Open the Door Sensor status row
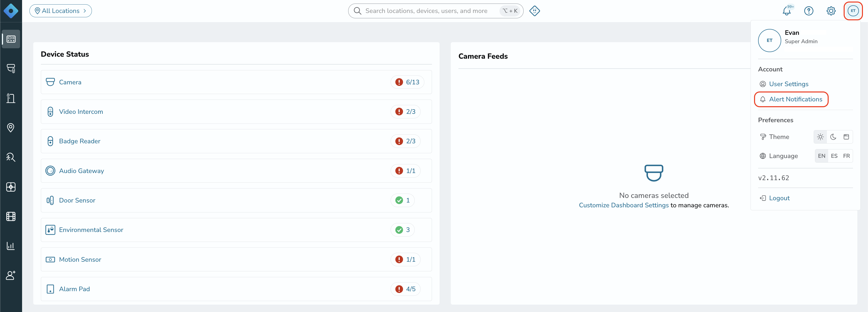 236,200
